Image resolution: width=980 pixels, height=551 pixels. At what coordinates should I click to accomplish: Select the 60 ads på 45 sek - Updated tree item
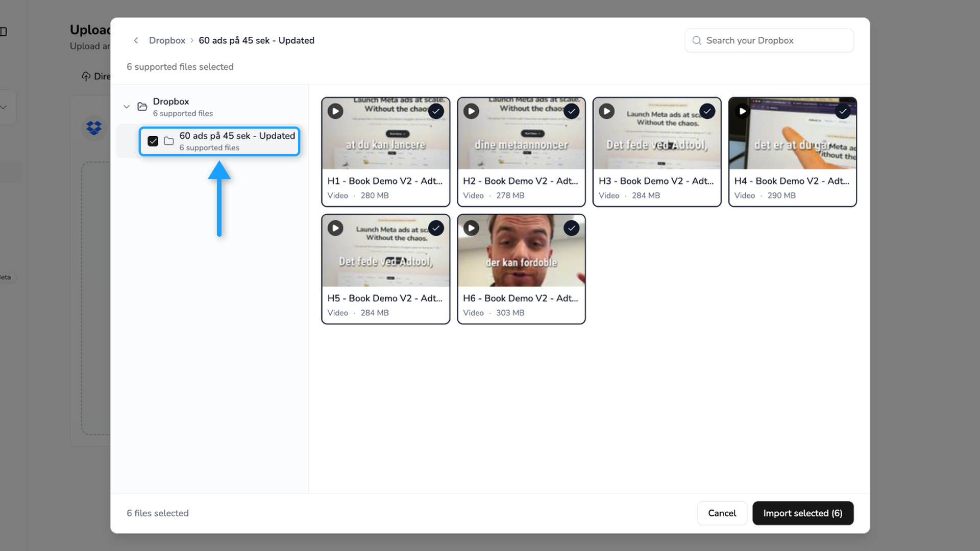click(219, 141)
